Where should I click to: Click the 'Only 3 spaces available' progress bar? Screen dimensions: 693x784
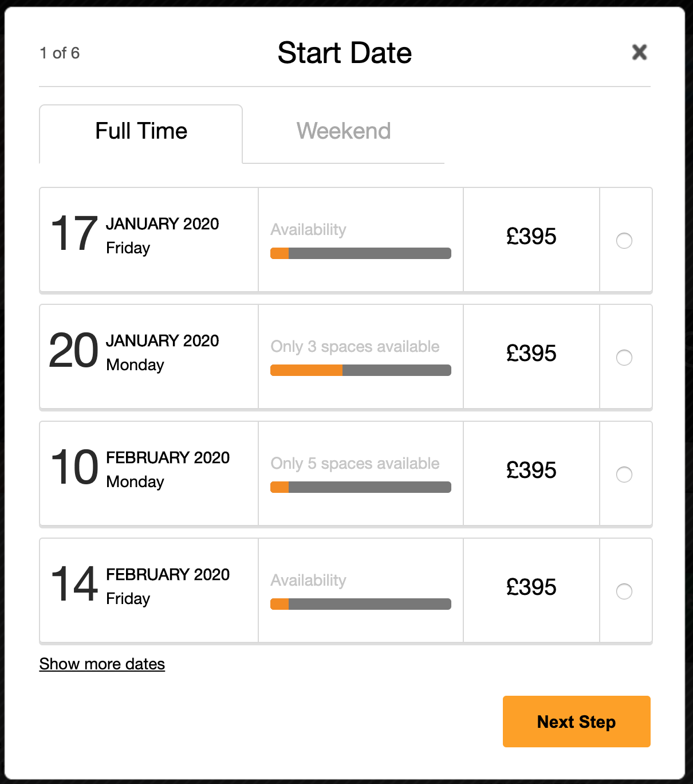coord(361,370)
